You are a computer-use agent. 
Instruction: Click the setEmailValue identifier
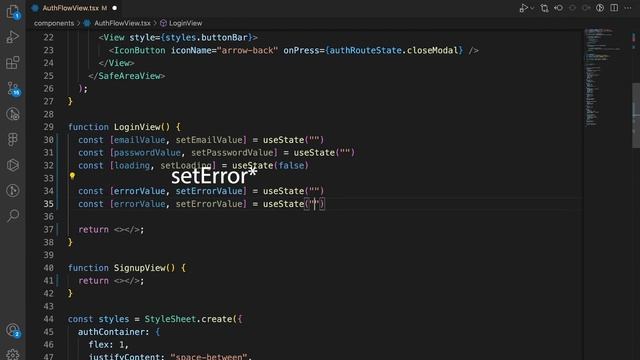pyautogui.click(x=209, y=140)
